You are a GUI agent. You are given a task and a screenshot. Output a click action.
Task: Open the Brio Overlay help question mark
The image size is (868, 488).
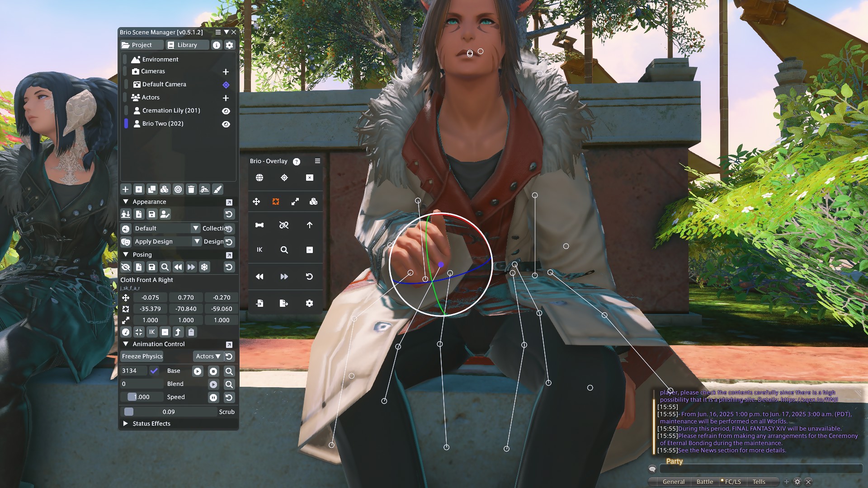pos(297,162)
